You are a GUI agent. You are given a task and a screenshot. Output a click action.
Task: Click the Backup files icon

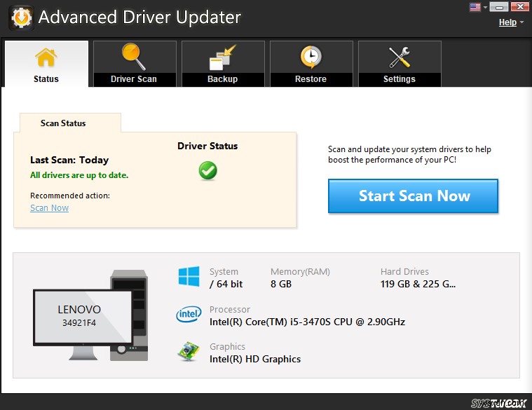coord(222,57)
